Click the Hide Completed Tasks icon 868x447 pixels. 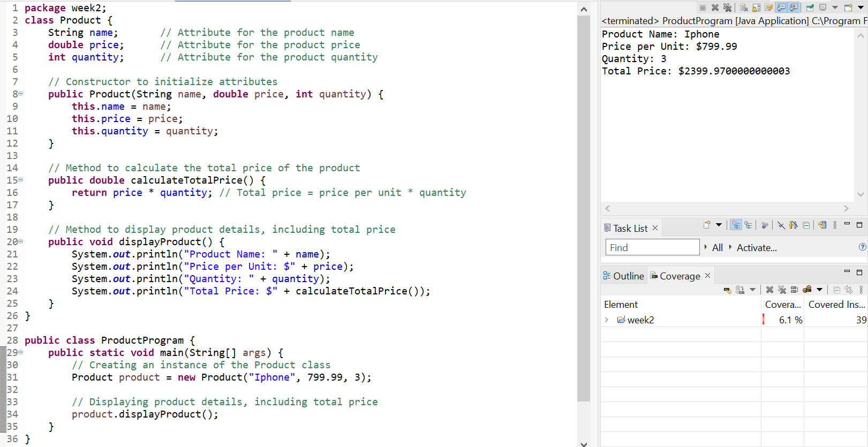coord(781,225)
